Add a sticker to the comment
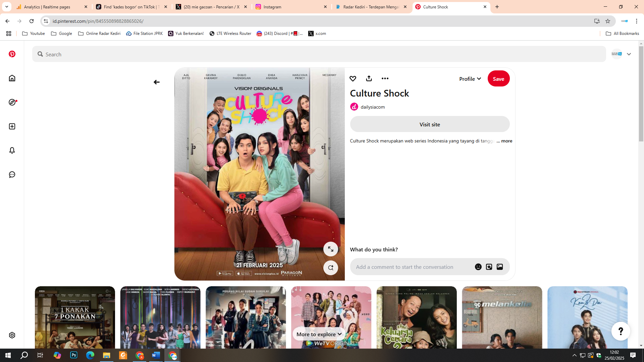This screenshot has height=362, width=644. coord(489,267)
